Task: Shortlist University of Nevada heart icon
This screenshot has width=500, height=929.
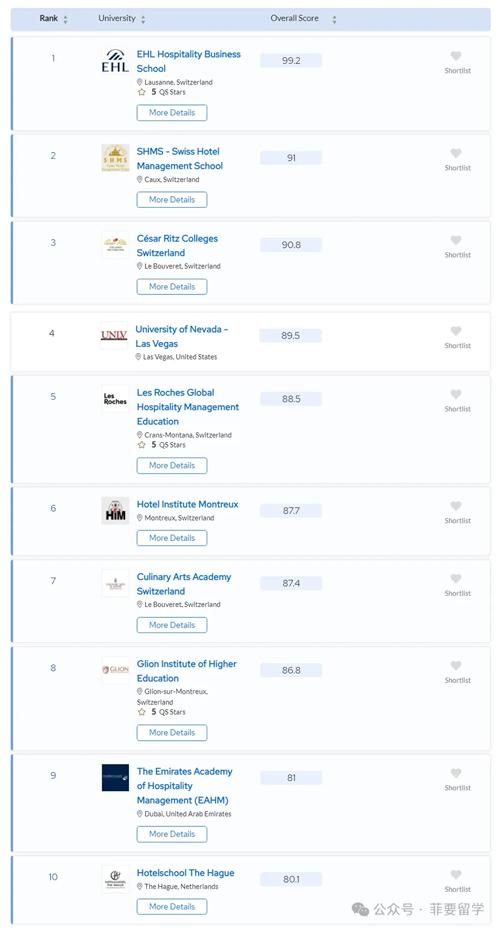Action: 456,331
